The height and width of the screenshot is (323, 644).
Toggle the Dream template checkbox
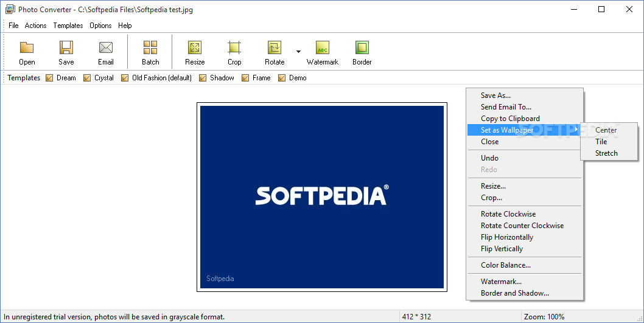49,78
